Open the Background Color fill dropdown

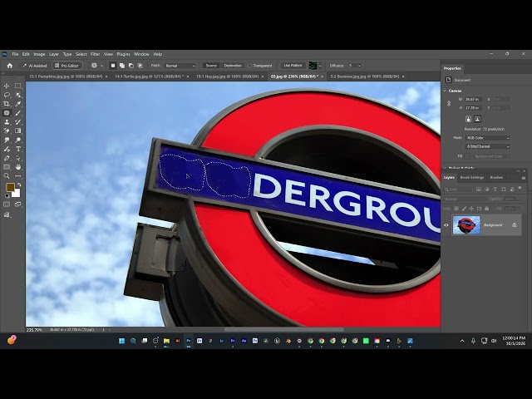point(491,156)
